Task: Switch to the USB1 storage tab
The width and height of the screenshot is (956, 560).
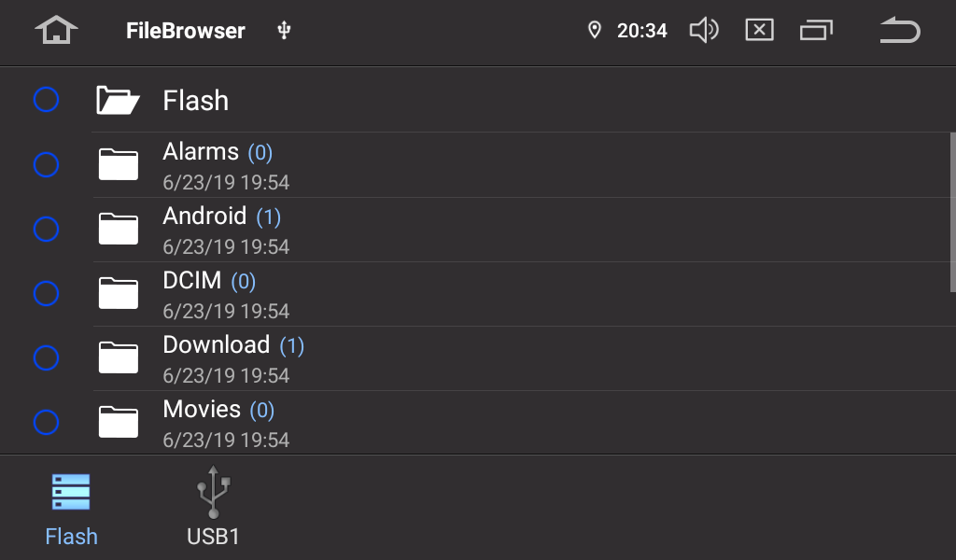Action: 213,510
